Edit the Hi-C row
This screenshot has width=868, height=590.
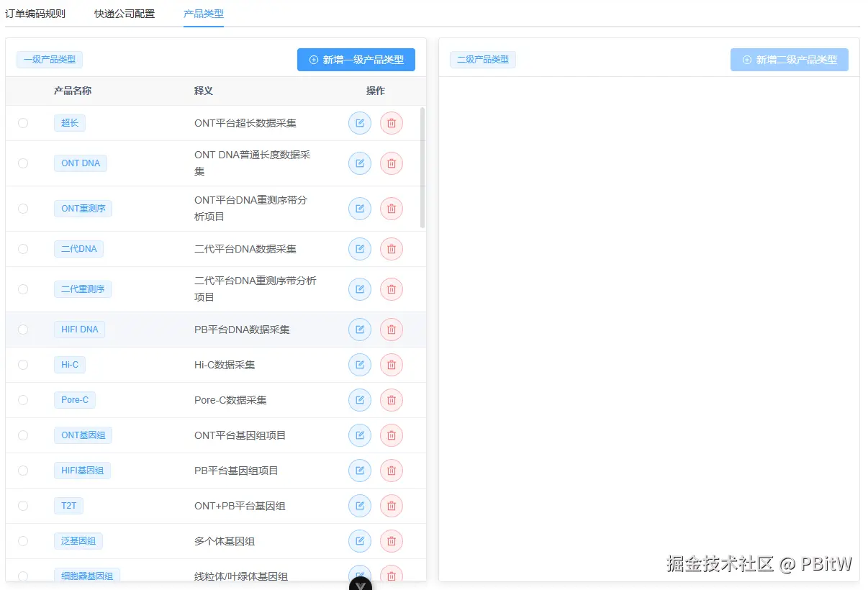coord(360,365)
